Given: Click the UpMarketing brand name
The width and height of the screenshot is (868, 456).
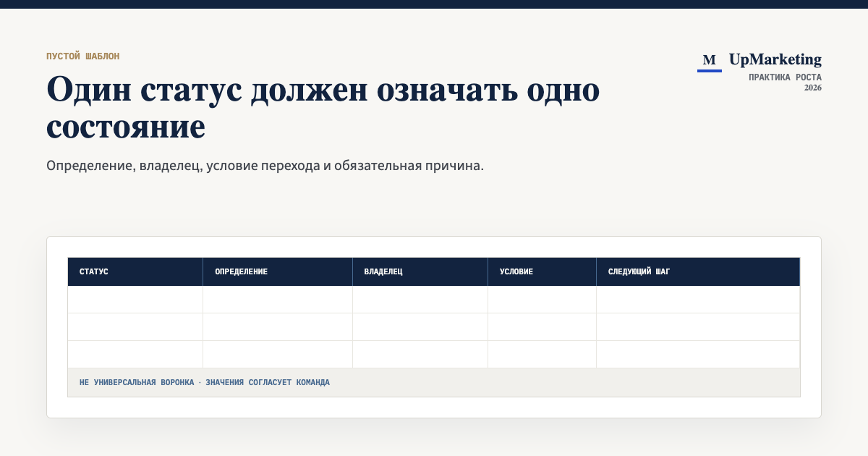Looking at the screenshot, I should pyautogui.click(x=775, y=60).
